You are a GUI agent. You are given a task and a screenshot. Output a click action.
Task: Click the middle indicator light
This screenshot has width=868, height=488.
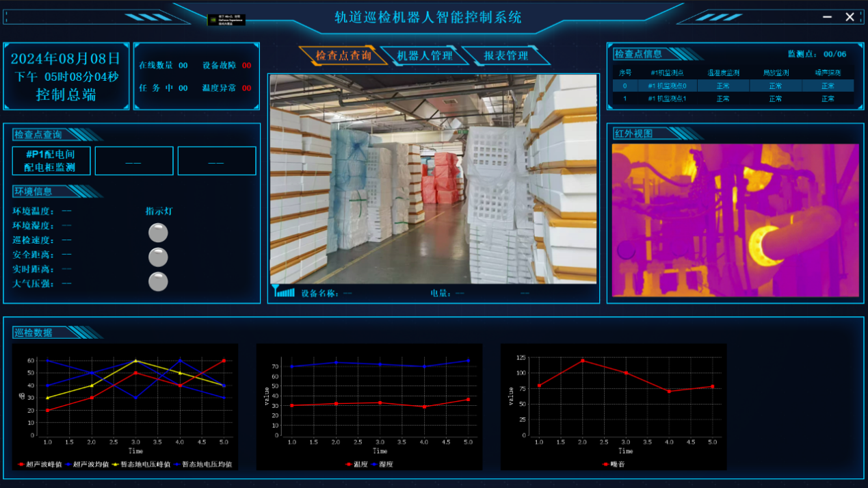158,257
